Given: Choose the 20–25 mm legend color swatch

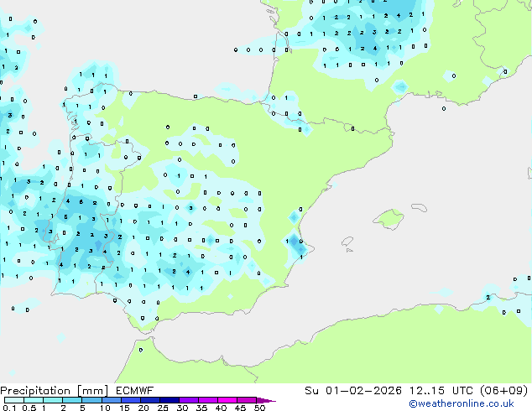Looking at the screenshot, I should click(149, 400).
